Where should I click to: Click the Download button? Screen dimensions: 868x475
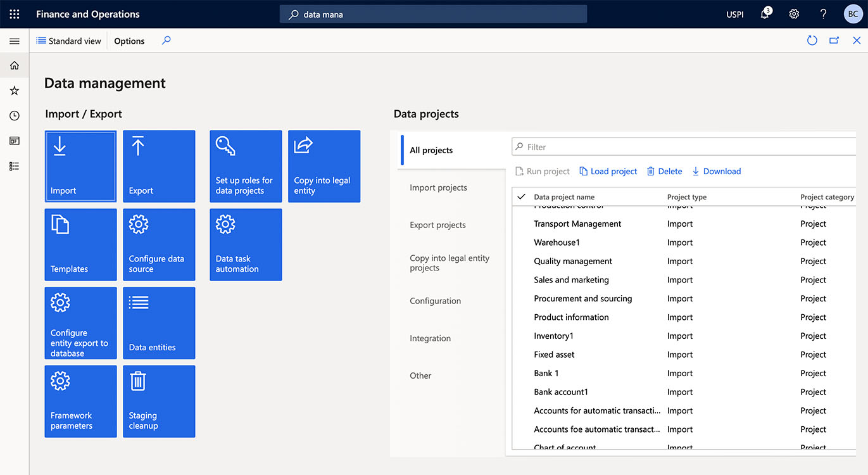[x=716, y=171]
